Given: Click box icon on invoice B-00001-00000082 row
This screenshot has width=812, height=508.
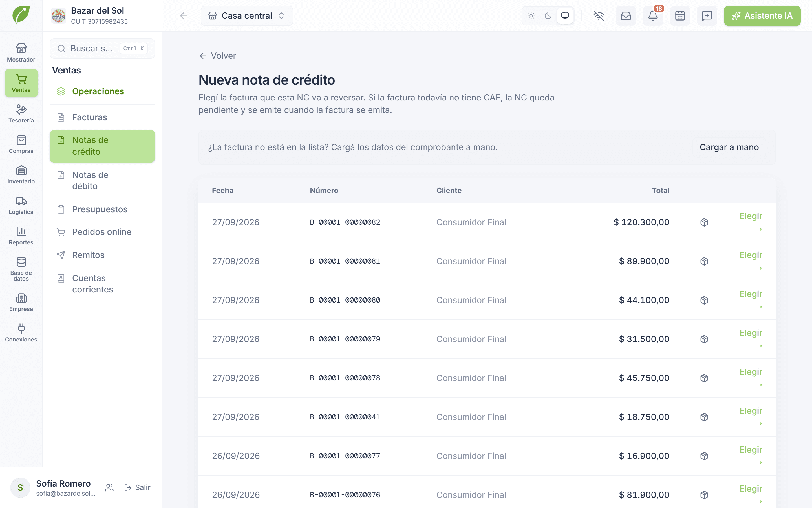Looking at the screenshot, I should 704,222.
